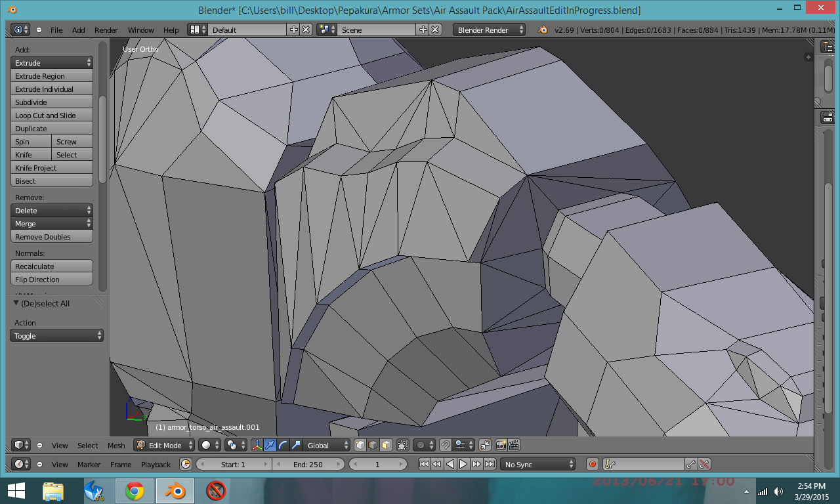The image size is (840, 504).
Task: Open the Render menu in top bar
Action: click(106, 30)
